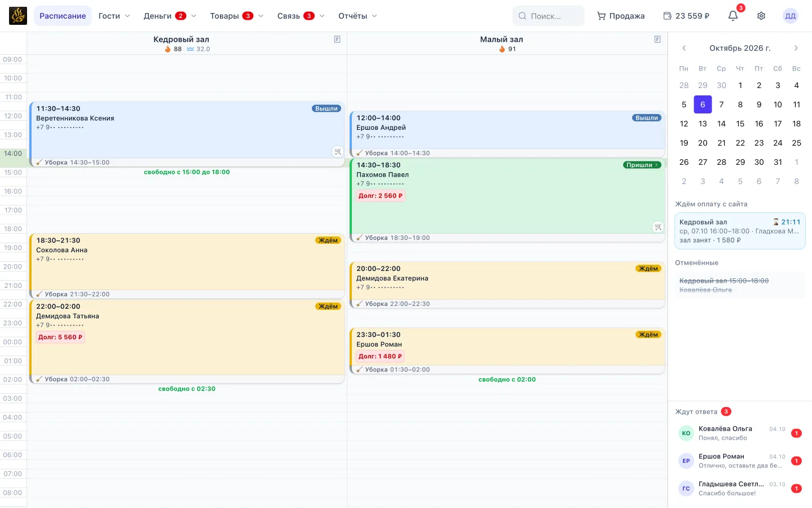This screenshot has height=508, width=812.
Task: Click the Ждём status on Демидова Татьяна booking
Action: pos(328,306)
